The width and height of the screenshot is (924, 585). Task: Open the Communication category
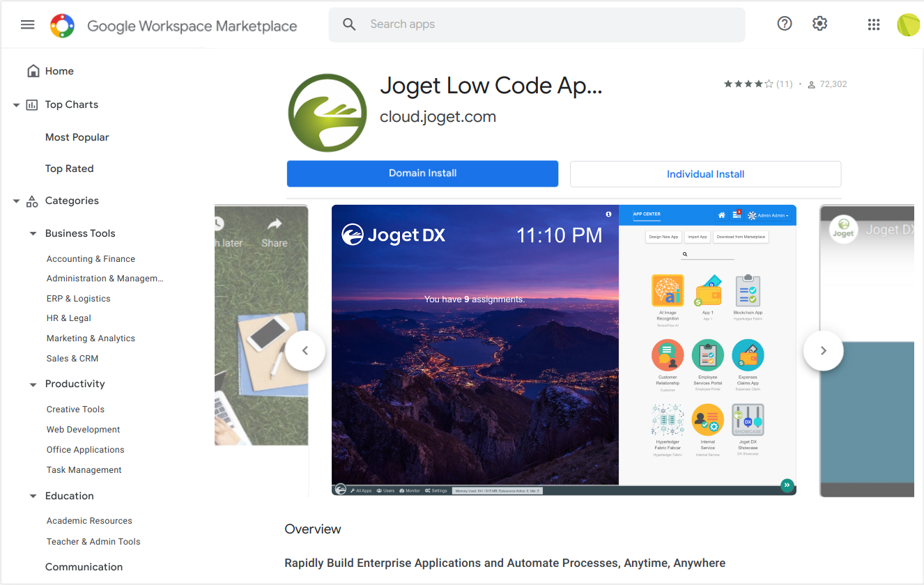(84, 567)
